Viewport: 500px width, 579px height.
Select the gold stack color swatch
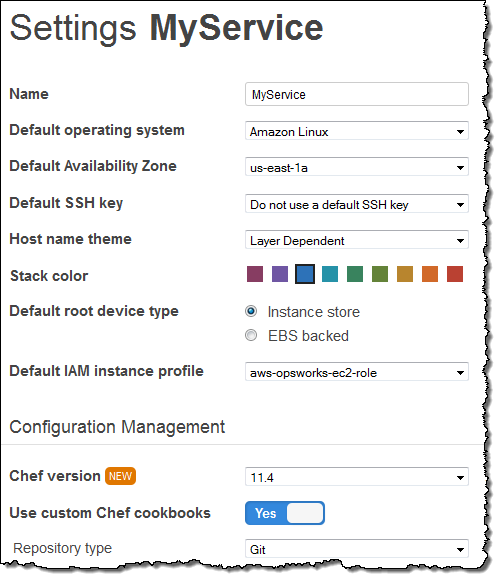405,274
